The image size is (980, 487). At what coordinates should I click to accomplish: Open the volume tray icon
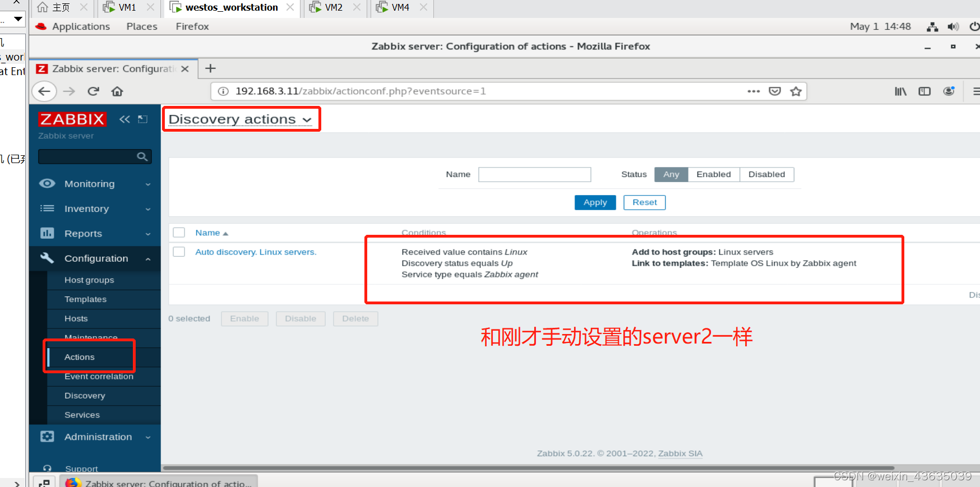953,26
